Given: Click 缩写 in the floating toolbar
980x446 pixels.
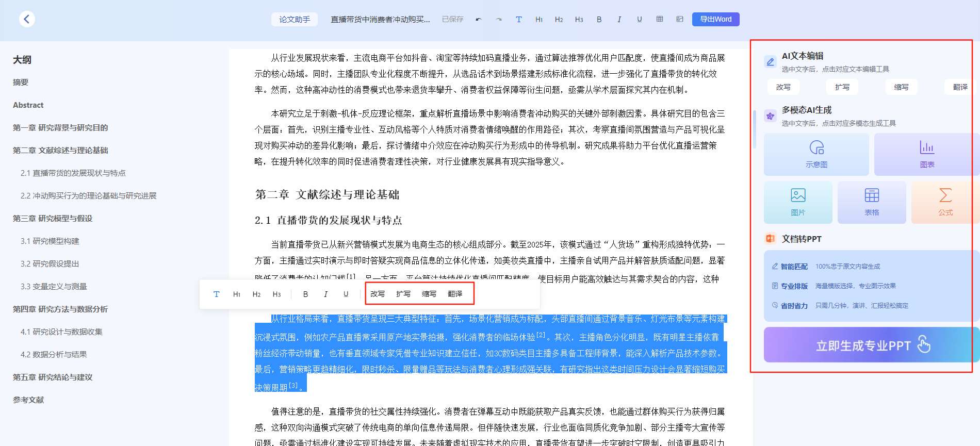Looking at the screenshot, I should point(429,294).
